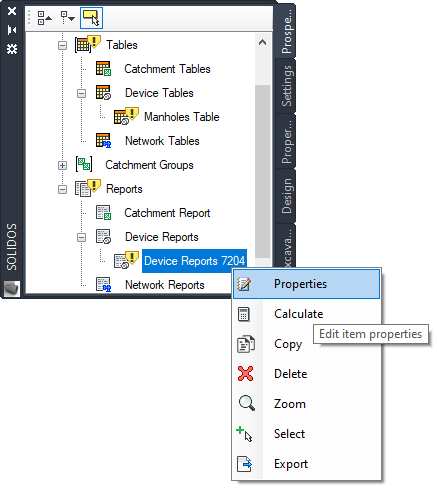Screen dimensions: 437x488
Task: Toggle the select-in-drawing toolbar button
Action: pos(91,18)
